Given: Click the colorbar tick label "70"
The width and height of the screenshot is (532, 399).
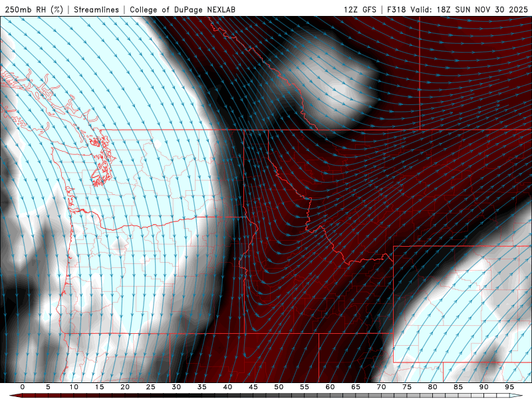Looking at the screenshot, I should click(381, 387).
